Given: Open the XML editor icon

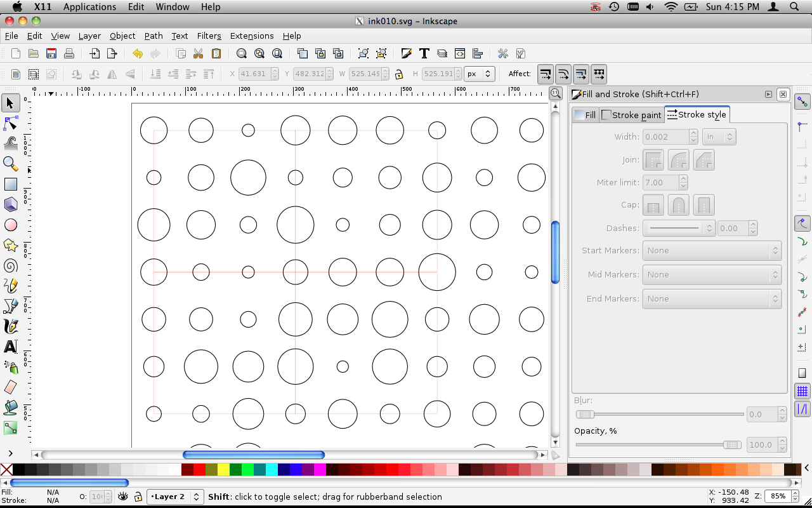Looking at the screenshot, I should 460,54.
